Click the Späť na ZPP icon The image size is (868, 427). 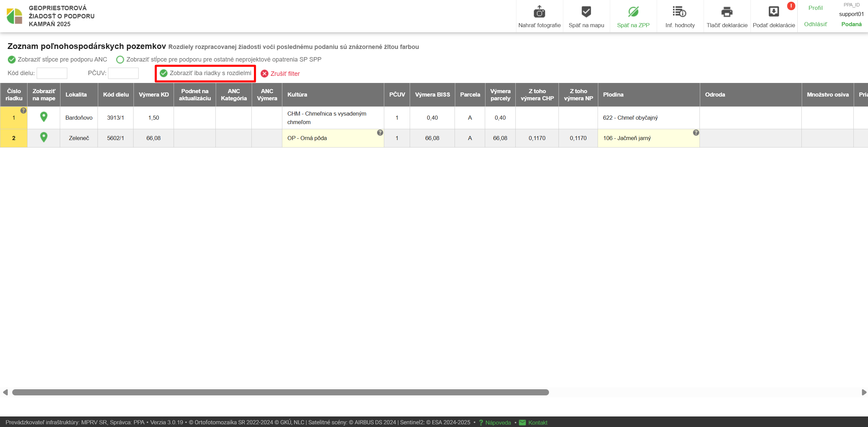(x=633, y=12)
